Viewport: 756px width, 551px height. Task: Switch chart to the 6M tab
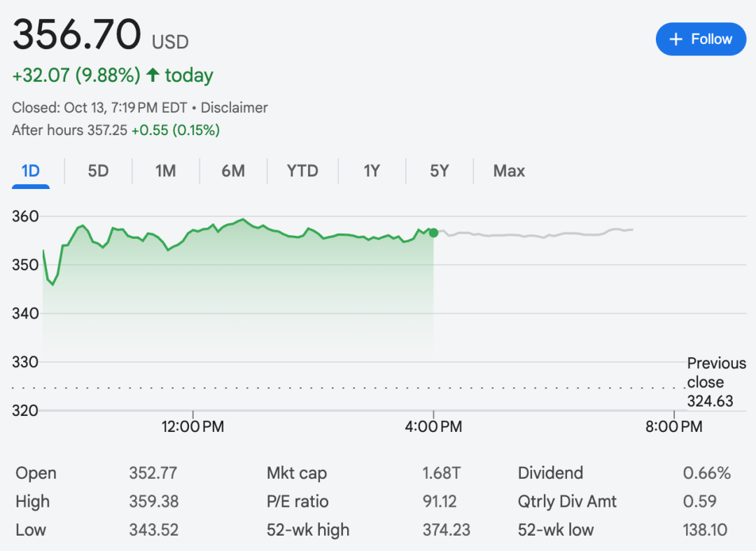click(x=233, y=171)
